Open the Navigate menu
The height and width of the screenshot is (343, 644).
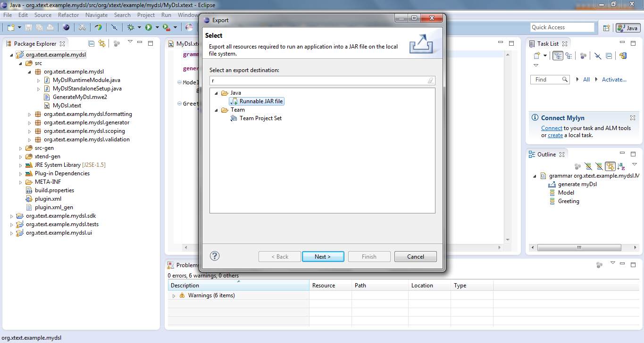(x=97, y=15)
